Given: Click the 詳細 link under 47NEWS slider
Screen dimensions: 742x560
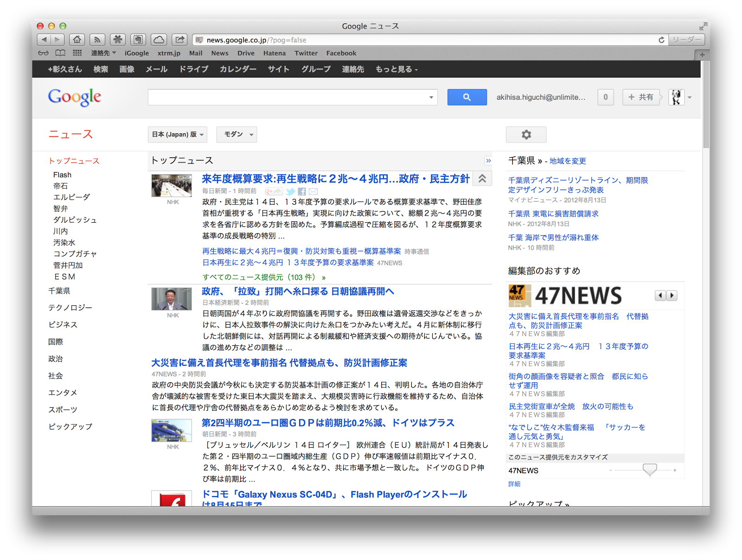Looking at the screenshot, I should coord(514,484).
